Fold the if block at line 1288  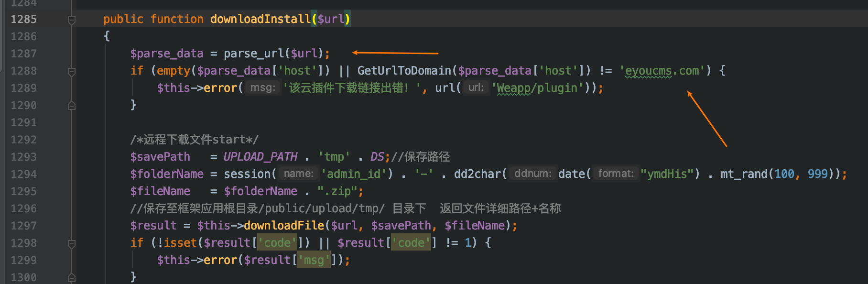coord(72,72)
